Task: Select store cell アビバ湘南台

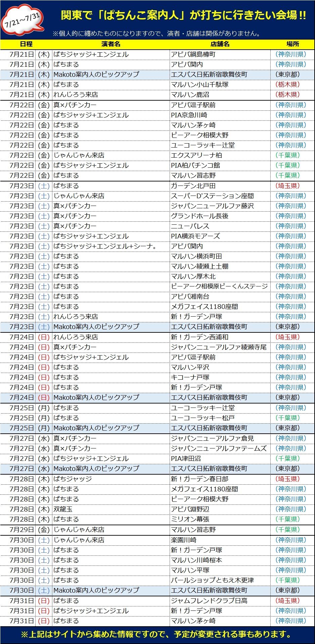Action: coord(220,297)
